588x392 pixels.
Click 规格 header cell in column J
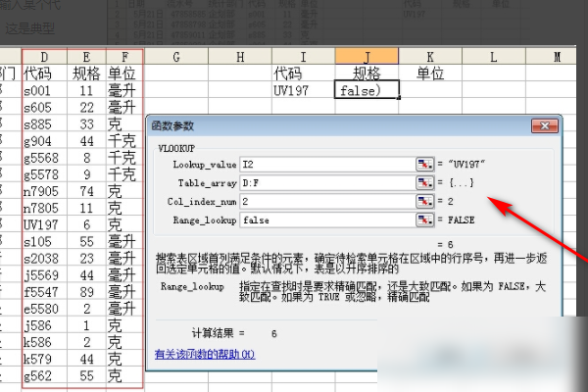[x=367, y=73]
